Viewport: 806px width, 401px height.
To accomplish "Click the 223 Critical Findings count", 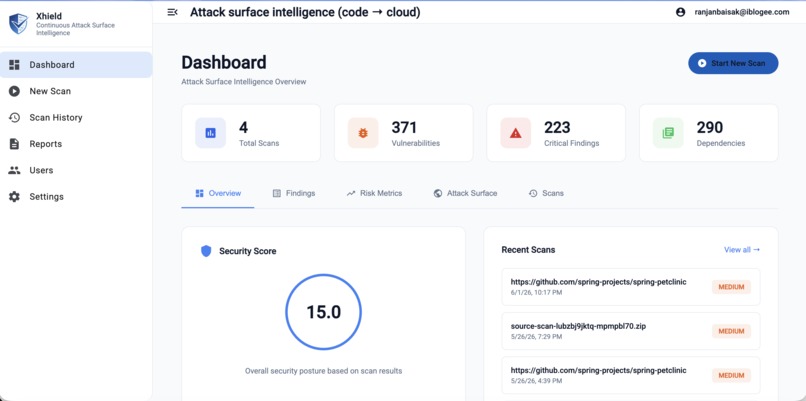I will tap(557, 127).
